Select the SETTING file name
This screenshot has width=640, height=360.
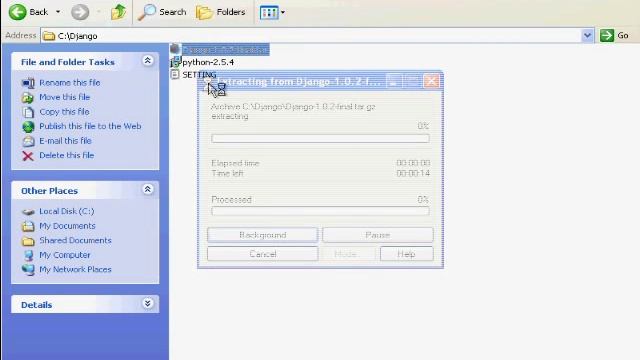199,75
